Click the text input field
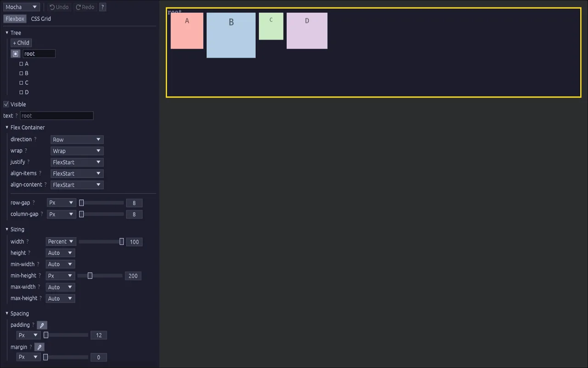Image resolution: width=588 pixels, height=368 pixels. (x=57, y=116)
